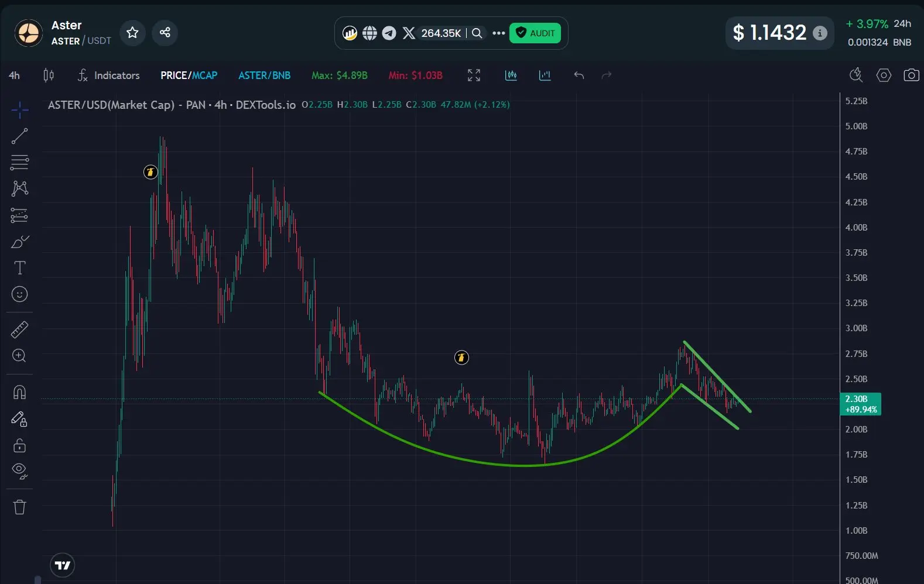Undo the last chart action
Image resolution: width=924 pixels, height=584 pixels.
pos(579,75)
